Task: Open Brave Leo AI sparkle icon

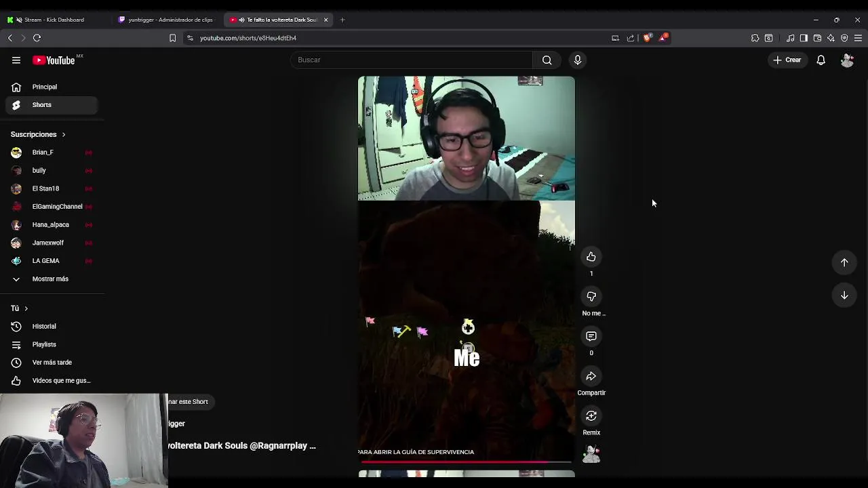Action: (831, 38)
